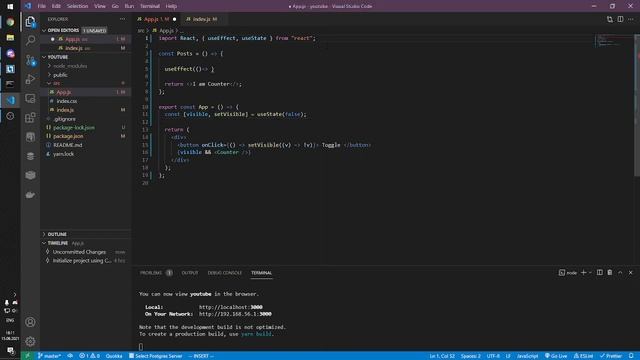Open the remote window indicator in status bar
This screenshot has height=360, width=640.
point(27,356)
